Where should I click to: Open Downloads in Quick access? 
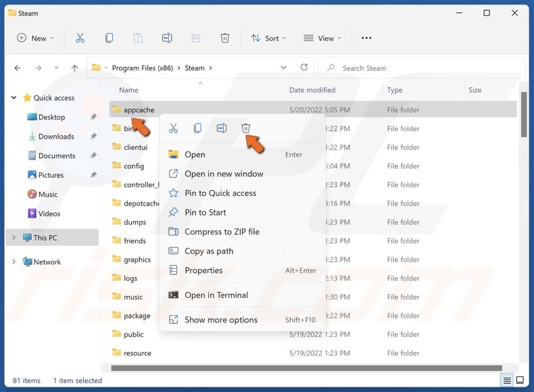tap(56, 137)
